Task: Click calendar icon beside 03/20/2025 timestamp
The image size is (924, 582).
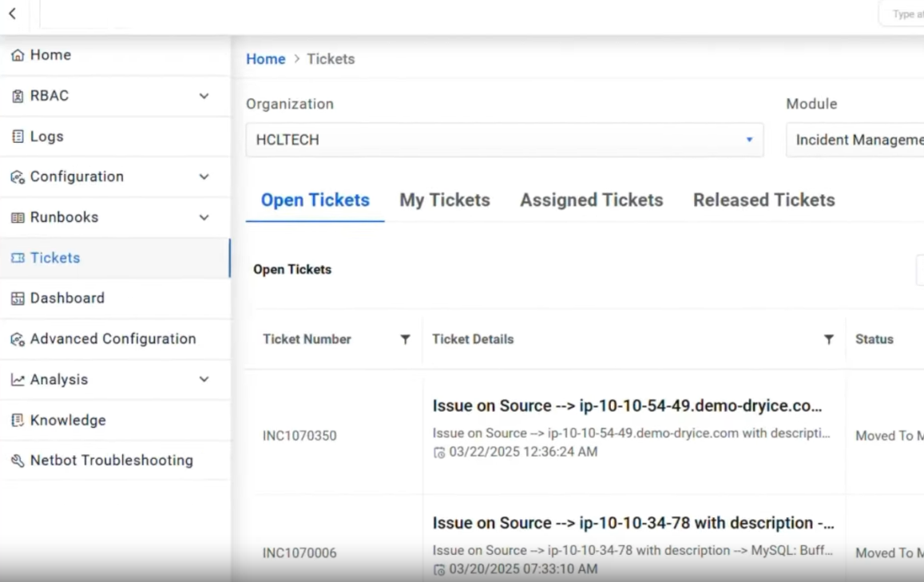Action: [439, 570]
